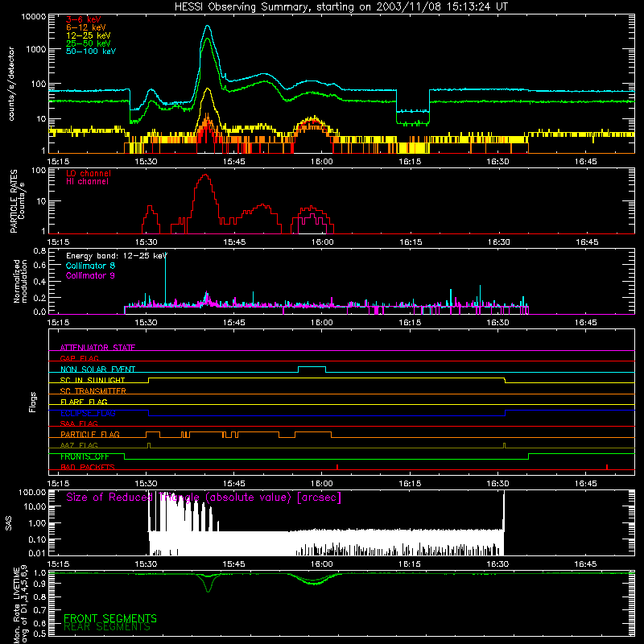
Task: Select the 50-100 keV legend label
Action: click(90, 51)
